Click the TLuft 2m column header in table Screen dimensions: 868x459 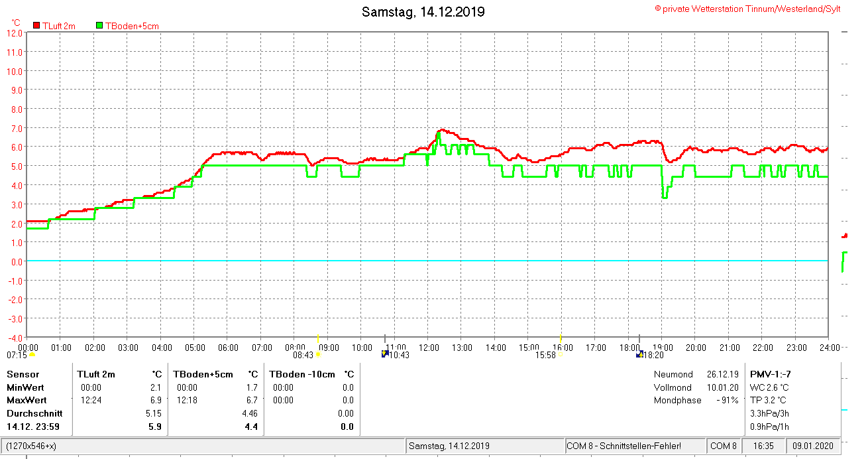coord(96,374)
